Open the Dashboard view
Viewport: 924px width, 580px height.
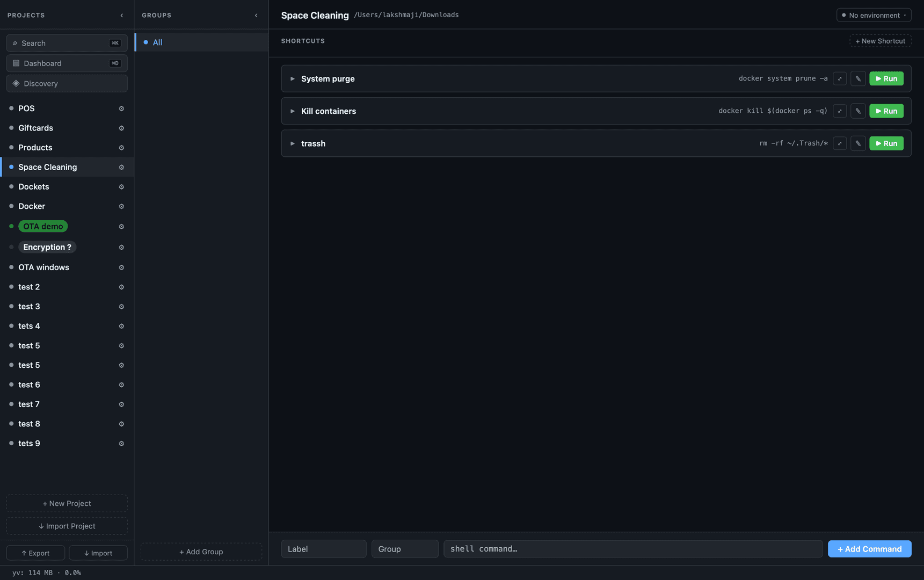point(67,63)
